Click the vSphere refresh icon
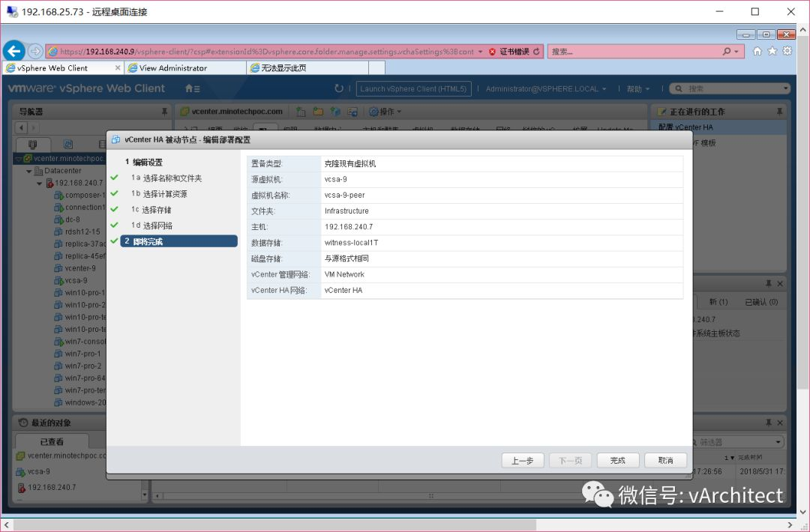The image size is (810, 532). [x=339, y=88]
